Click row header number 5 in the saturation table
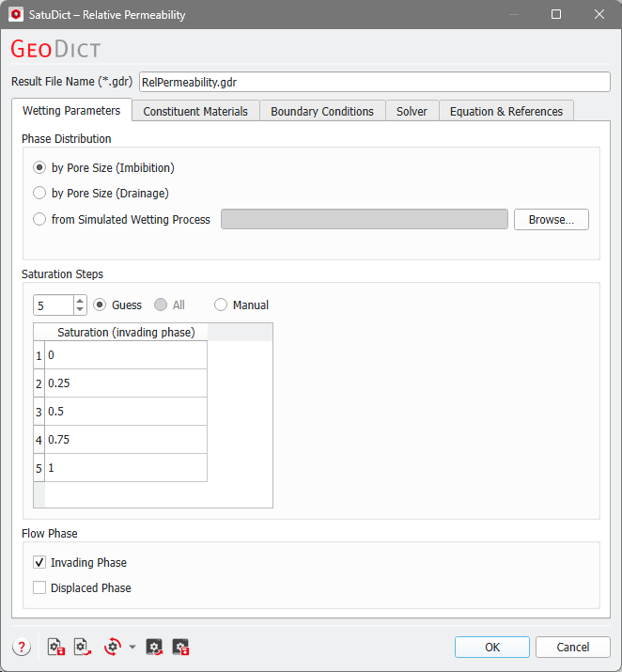Image resolution: width=622 pixels, height=672 pixels. click(x=39, y=468)
